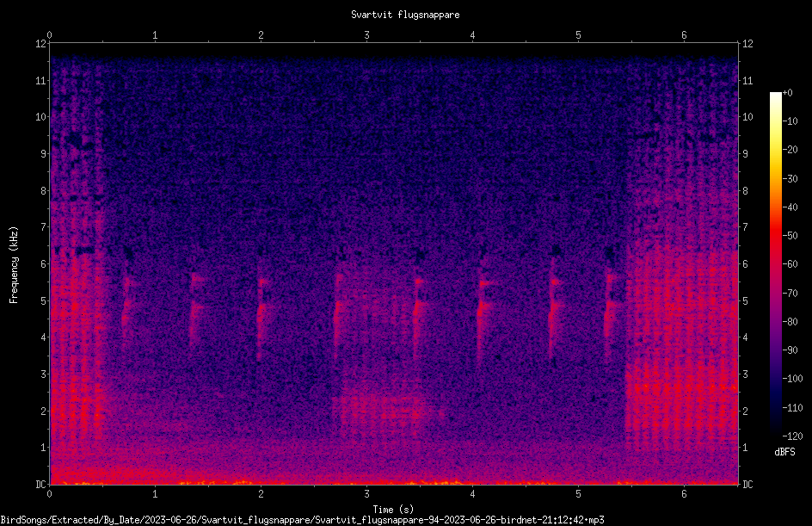Click the '-110' value on the color scale

click(x=792, y=408)
